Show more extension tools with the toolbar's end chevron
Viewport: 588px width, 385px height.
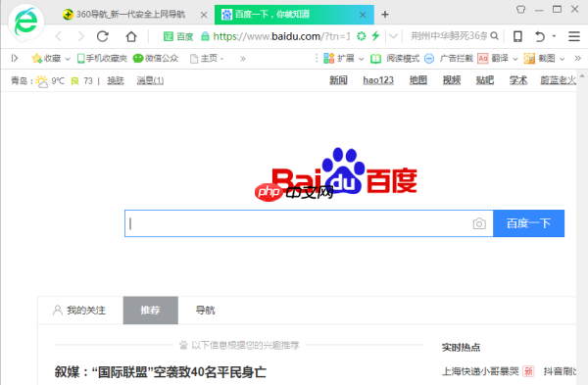(x=577, y=58)
